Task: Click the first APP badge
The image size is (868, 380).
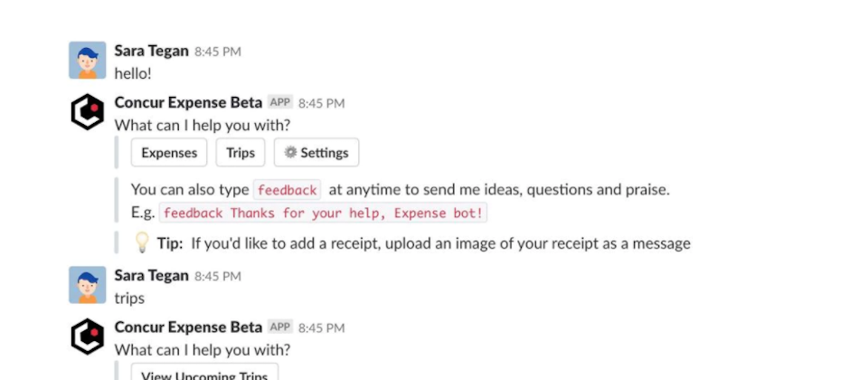Action: pyautogui.click(x=280, y=102)
